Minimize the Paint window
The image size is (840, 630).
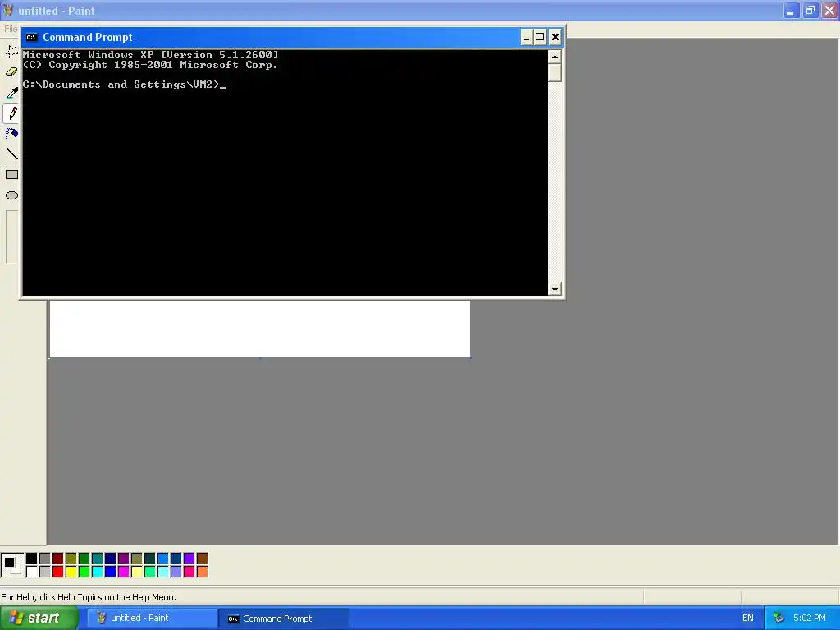[791, 10]
